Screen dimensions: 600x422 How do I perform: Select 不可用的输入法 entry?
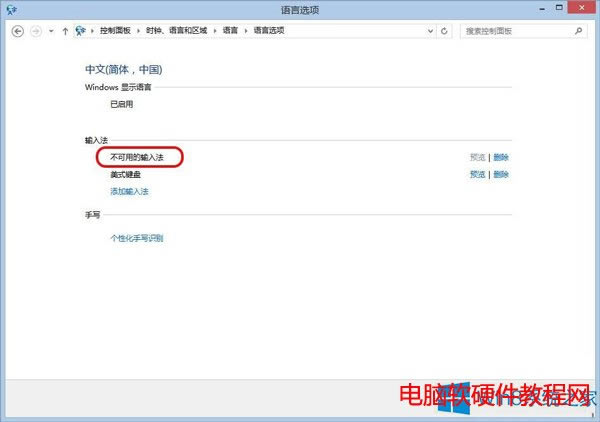(x=137, y=157)
